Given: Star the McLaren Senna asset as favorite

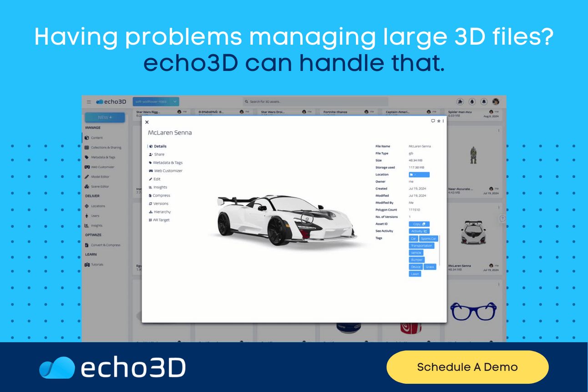Looking at the screenshot, I should [x=438, y=121].
